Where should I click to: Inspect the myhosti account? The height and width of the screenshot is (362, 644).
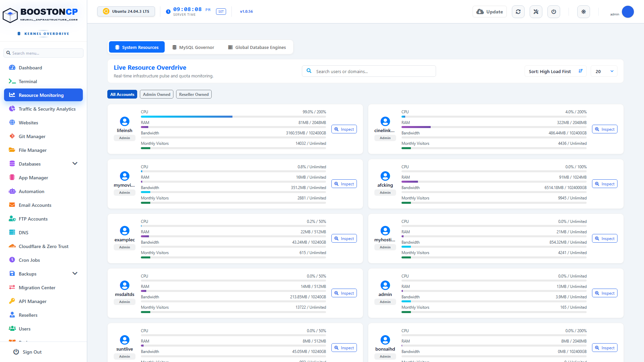coord(605,239)
